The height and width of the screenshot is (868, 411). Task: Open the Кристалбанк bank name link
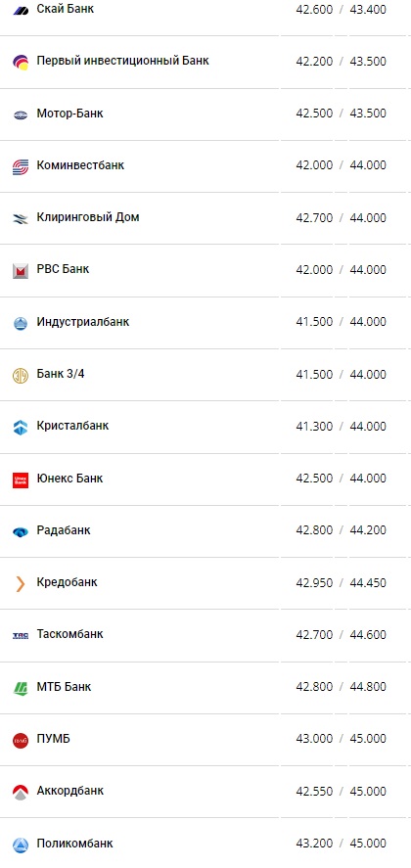[x=72, y=426]
